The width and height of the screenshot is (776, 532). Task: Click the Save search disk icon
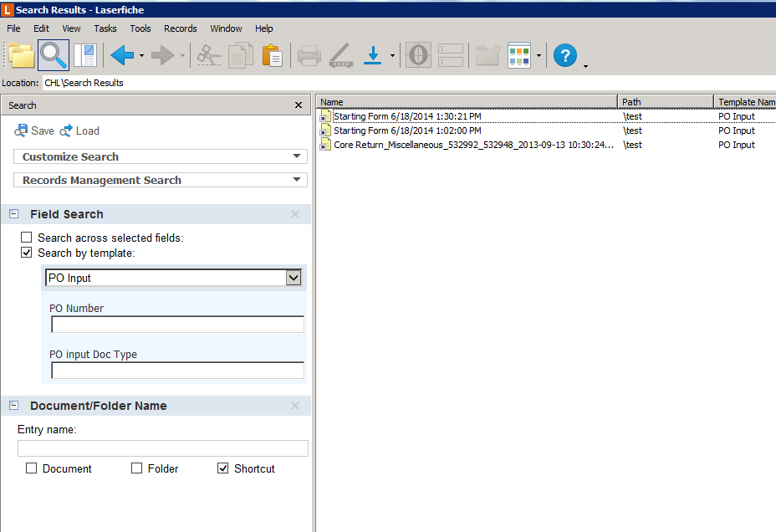[x=21, y=130]
